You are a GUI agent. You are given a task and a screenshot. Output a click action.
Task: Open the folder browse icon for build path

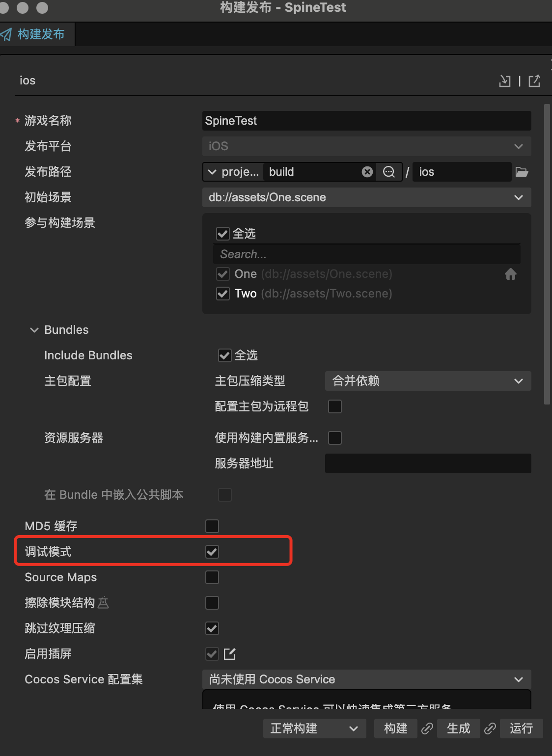click(x=522, y=172)
